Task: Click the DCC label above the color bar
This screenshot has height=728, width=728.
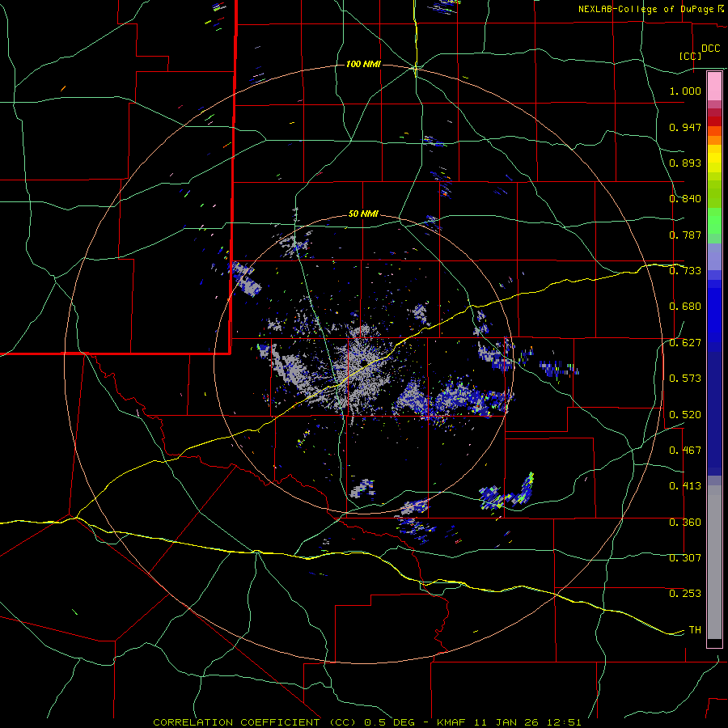Action: (710, 49)
